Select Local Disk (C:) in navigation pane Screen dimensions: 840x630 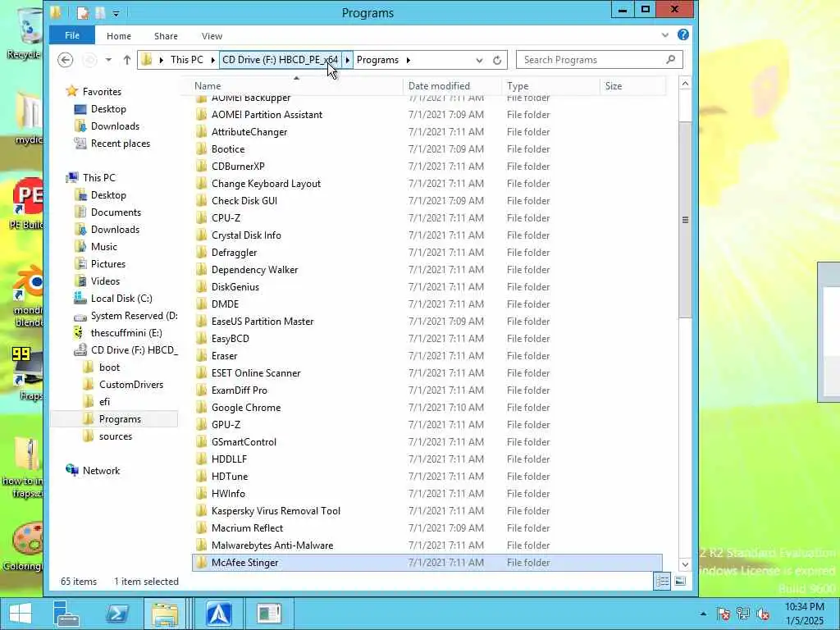(x=121, y=298)
